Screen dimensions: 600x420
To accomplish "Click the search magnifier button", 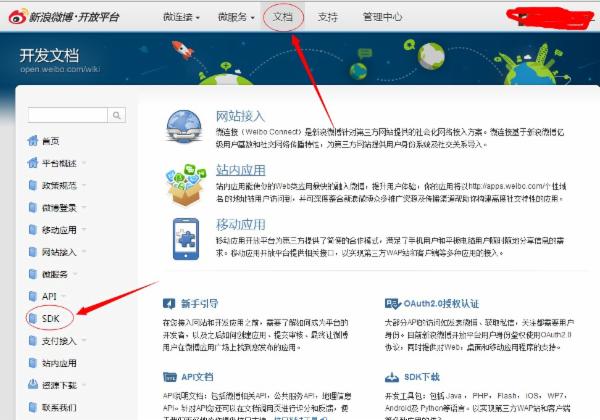I will click(x=117, y=115).
